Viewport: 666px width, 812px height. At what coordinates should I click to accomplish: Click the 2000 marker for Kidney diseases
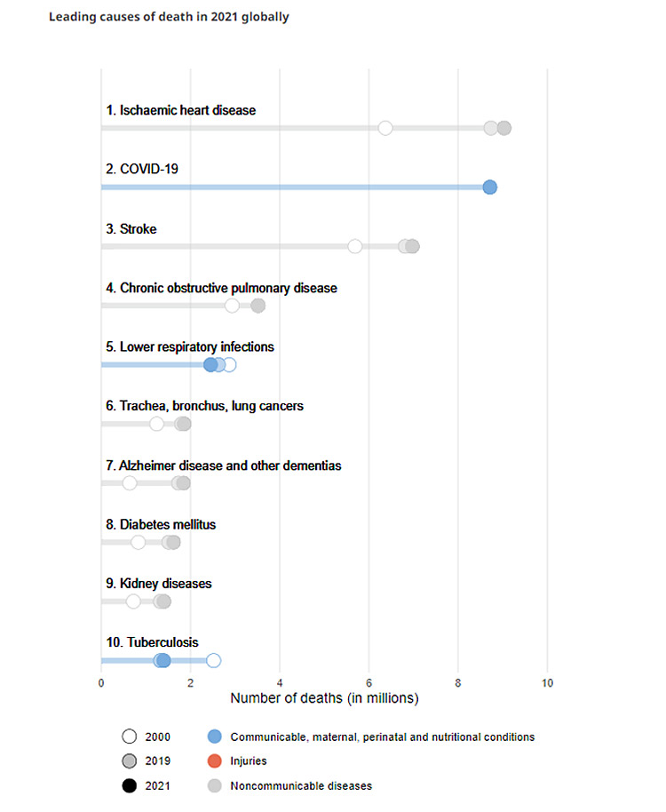133,601
